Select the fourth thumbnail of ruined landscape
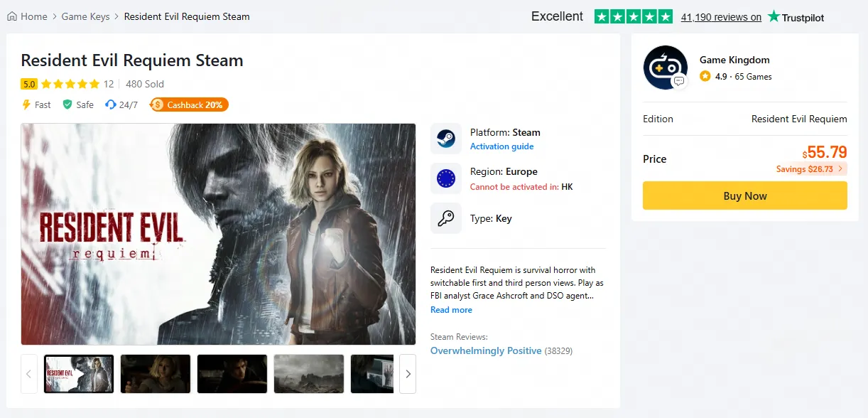The width and height of the screenshot is (868, 418). 309,374
